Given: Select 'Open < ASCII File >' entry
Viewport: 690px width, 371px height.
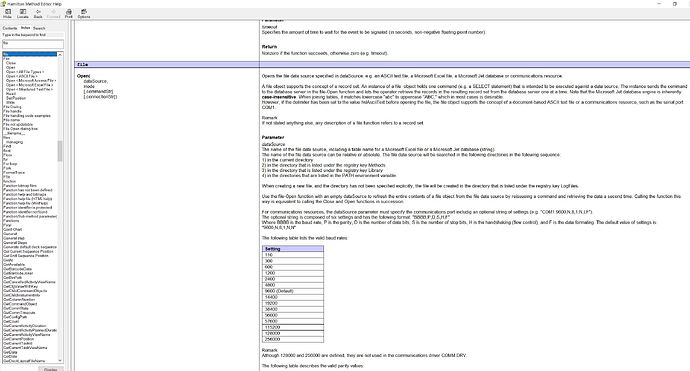Looking at the screenshot, I should (22, 76).
